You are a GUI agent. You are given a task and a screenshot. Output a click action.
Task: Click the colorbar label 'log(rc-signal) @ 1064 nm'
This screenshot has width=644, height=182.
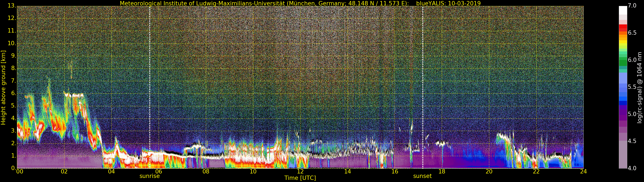(x=639, y=88)
